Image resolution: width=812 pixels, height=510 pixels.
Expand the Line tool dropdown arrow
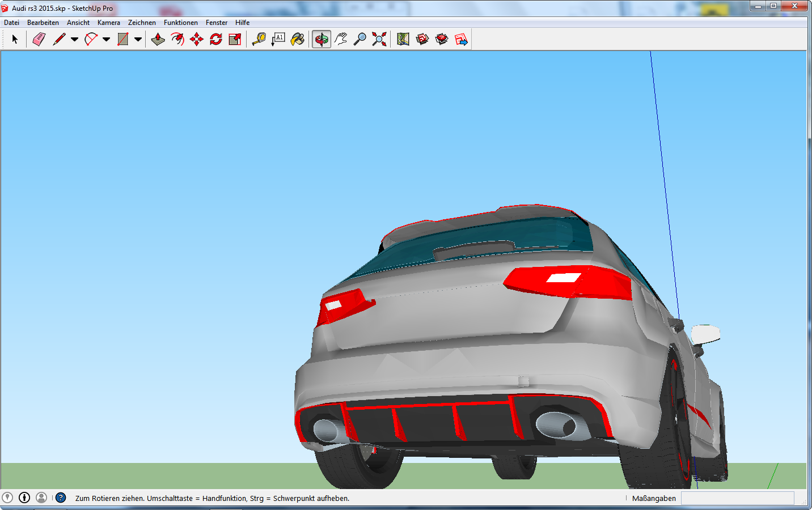74,39
